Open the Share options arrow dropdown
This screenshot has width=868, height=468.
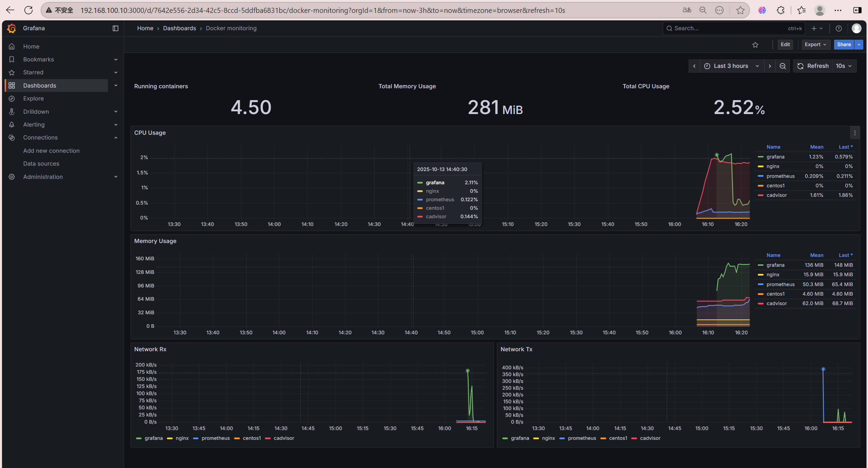pos(859,45)
